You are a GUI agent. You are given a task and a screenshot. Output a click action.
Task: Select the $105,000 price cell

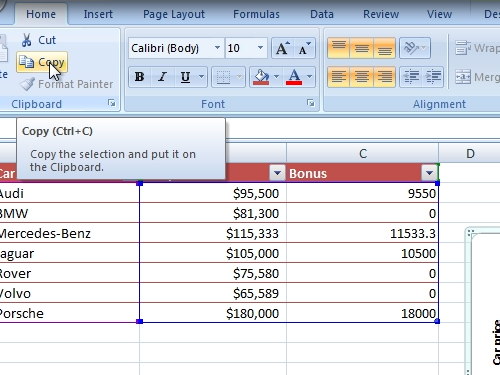click(213, 253)
